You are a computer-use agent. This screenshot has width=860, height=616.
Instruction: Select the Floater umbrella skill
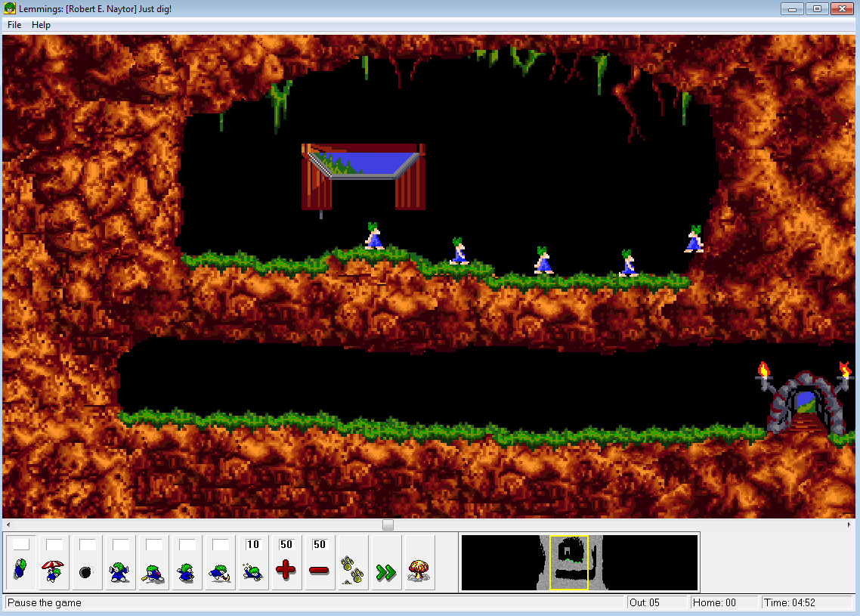[x=54, y=563]
